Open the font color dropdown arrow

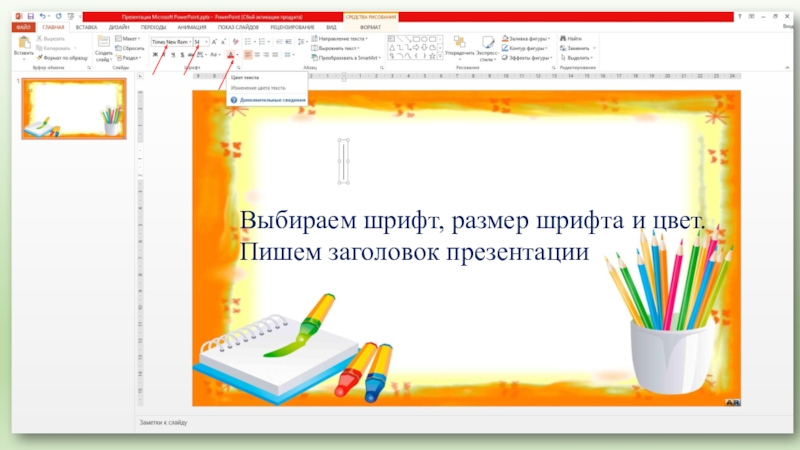[x=237, y=55]
